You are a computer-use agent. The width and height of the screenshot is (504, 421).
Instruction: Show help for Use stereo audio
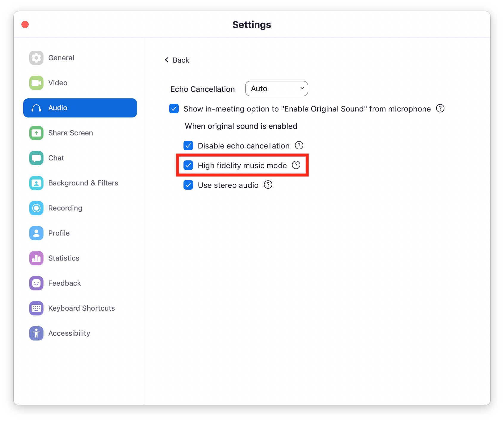(268, 185)
